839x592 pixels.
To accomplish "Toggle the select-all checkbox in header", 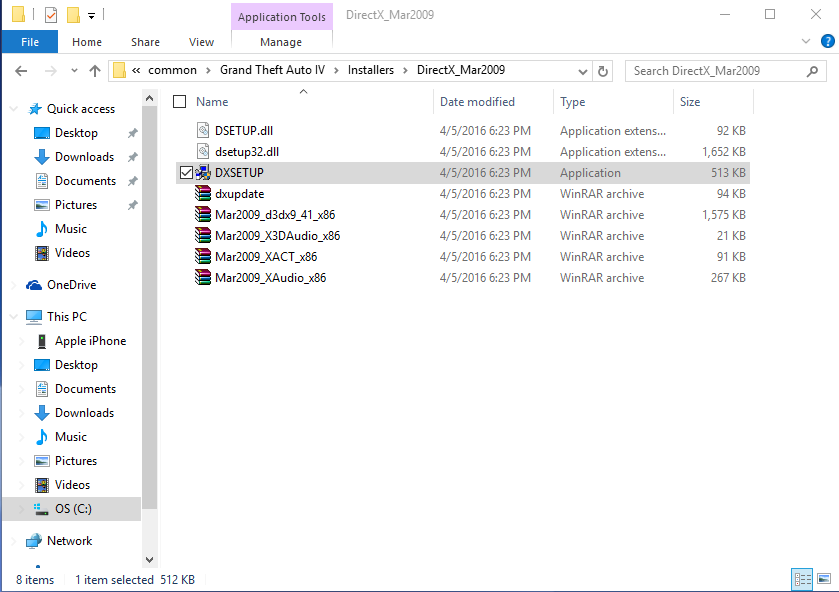I will (x=180, y=102).
